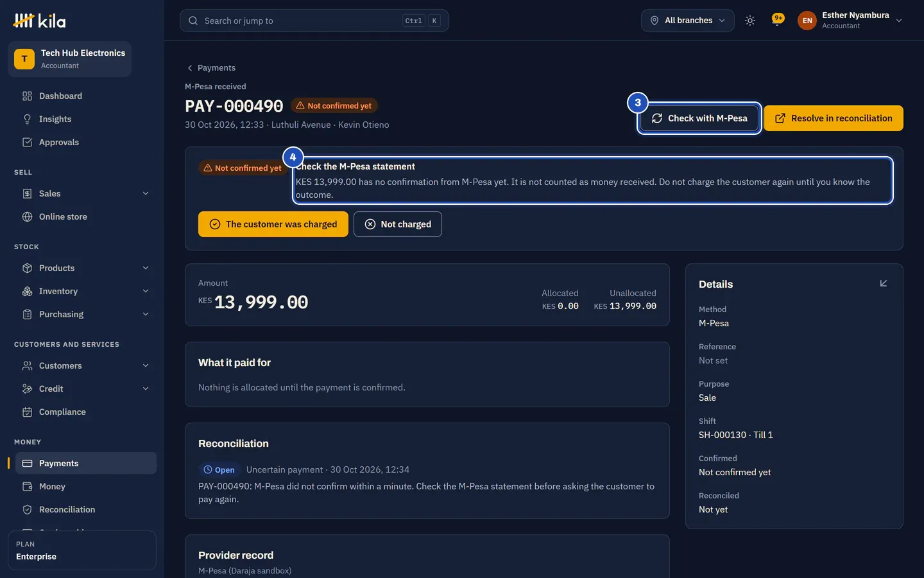The width and height of the screenshot is (924, 578).
Task: Click the Online store globe icon
Action: [27, 216]
